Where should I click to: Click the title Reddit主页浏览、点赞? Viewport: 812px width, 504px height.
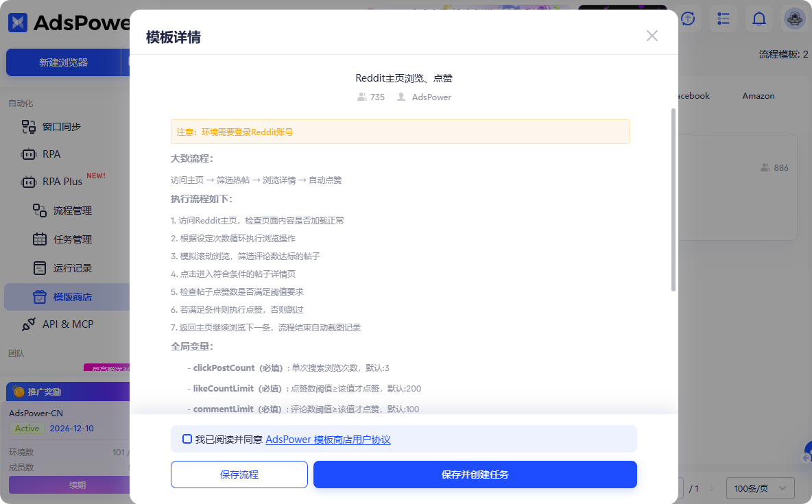(404, 78)
